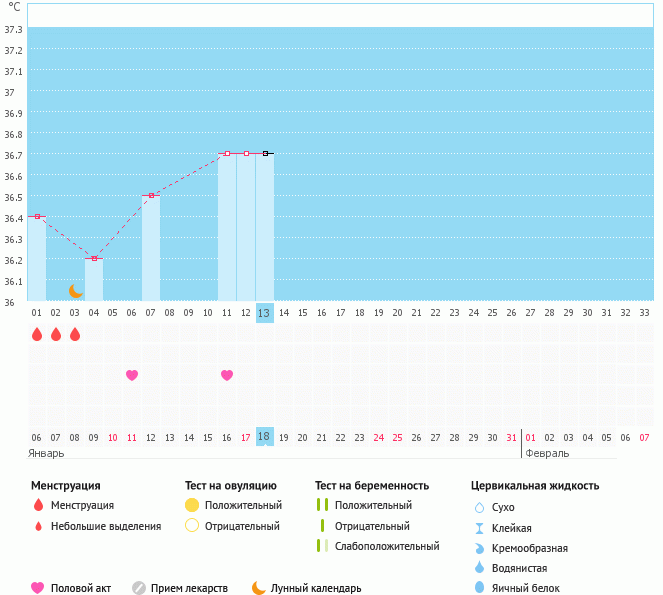Click the yellow positive ovulation test icon
The image size is (663, 595).
pyautogui.click(x=192, y=505)
